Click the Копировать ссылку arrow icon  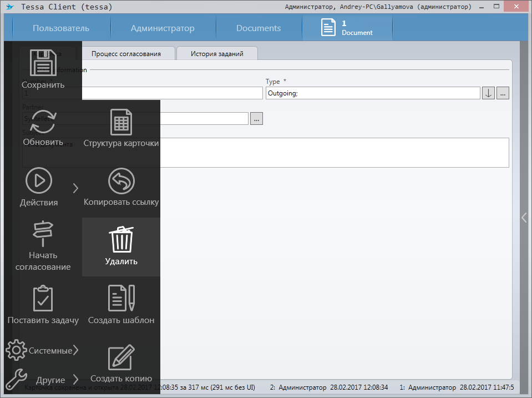[x=121, y=182]
